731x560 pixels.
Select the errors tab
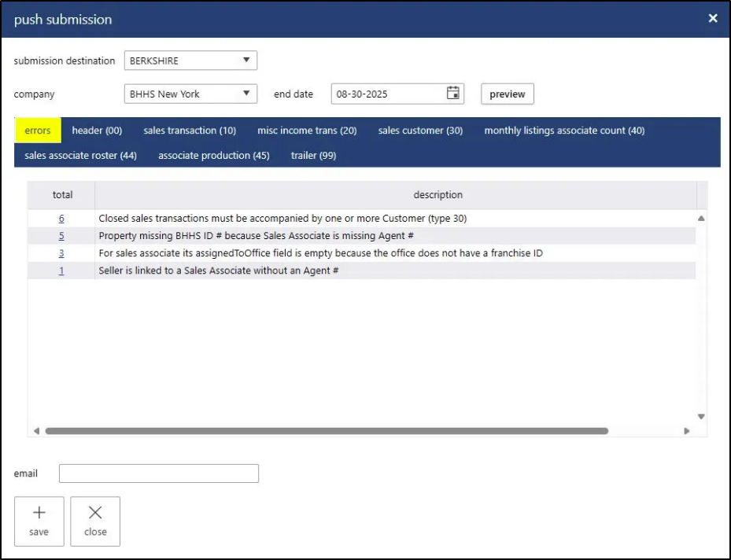click(x=38, y=131)
